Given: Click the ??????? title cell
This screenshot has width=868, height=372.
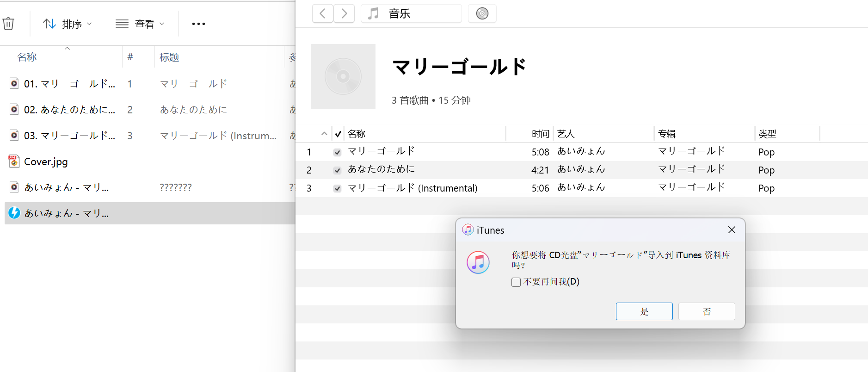Looking at the screenshot, I should pyautogui.click(x=176, y=187).
